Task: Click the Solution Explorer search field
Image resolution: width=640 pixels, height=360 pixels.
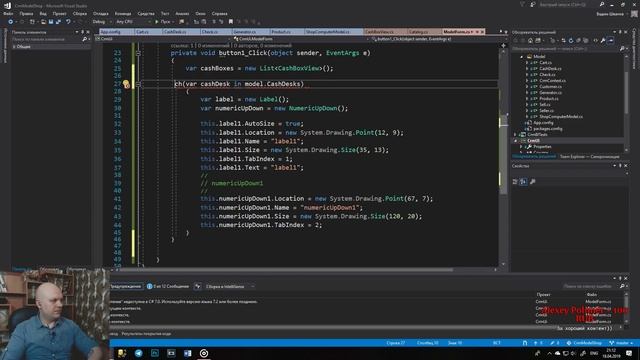Action: (x=565, y=49)
